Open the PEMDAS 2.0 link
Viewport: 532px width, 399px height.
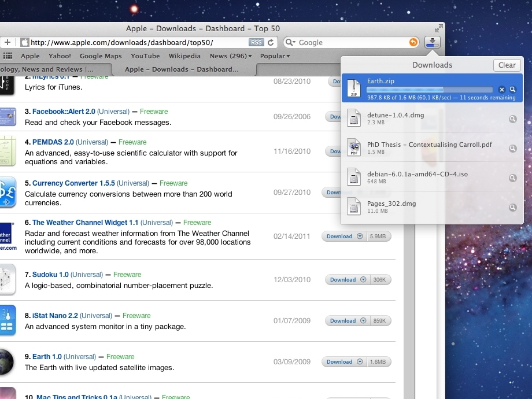point(53,142)
